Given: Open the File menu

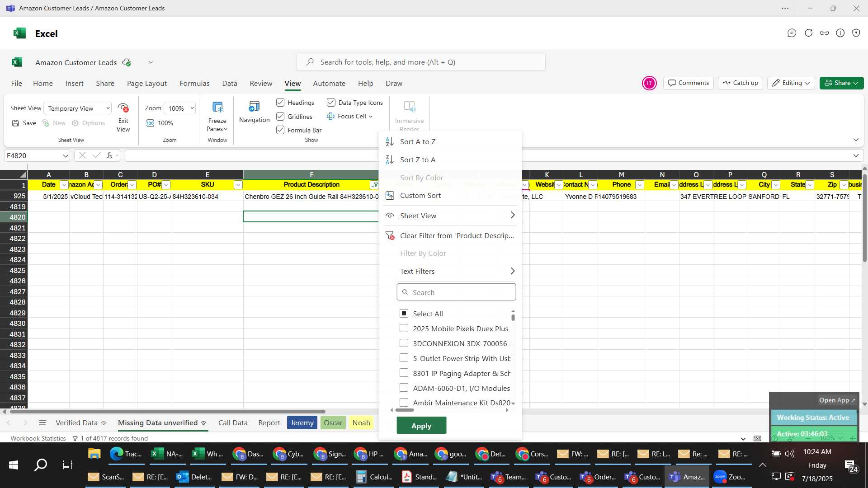Looking at the screenshot, I should 17,83.
